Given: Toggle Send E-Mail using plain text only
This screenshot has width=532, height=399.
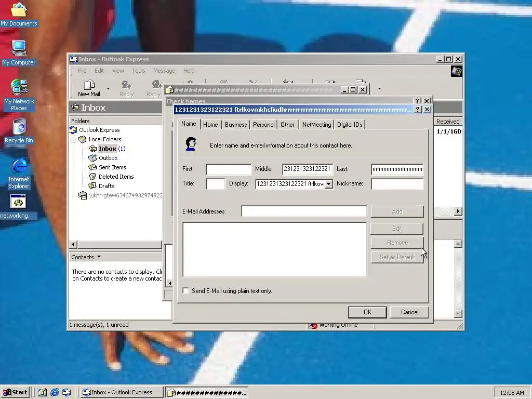Looking at the screenshot, I should [185, 291].
